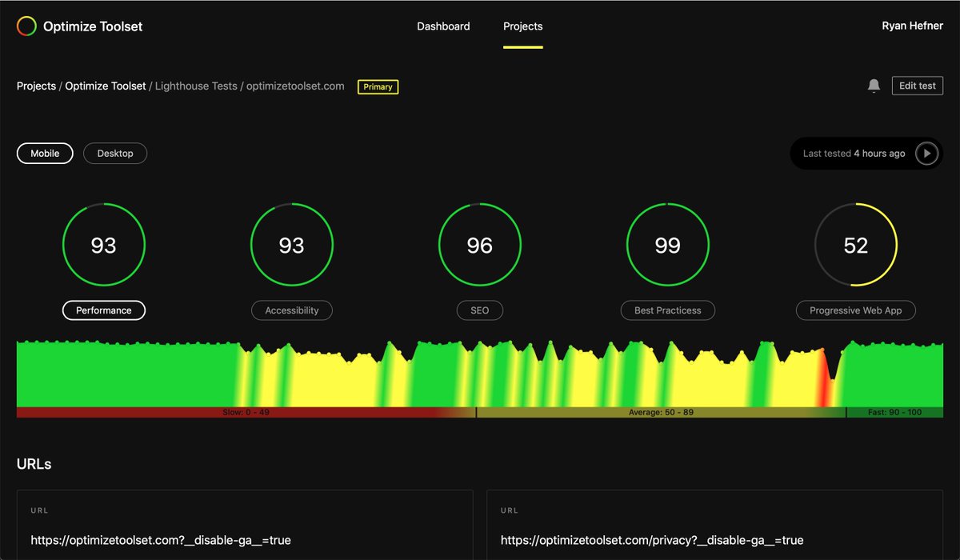960x560 pixels.
Task: Click the Accessibility score ring showing 93
Action: pyautogui.click(x=292, y=245)
